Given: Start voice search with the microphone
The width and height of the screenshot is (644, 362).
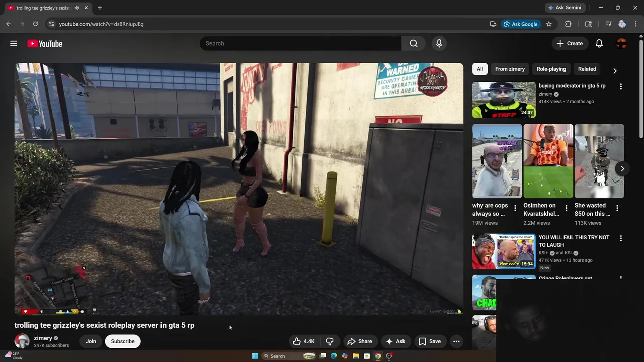Looking at the screenshot, I should [x=439, y=43].
